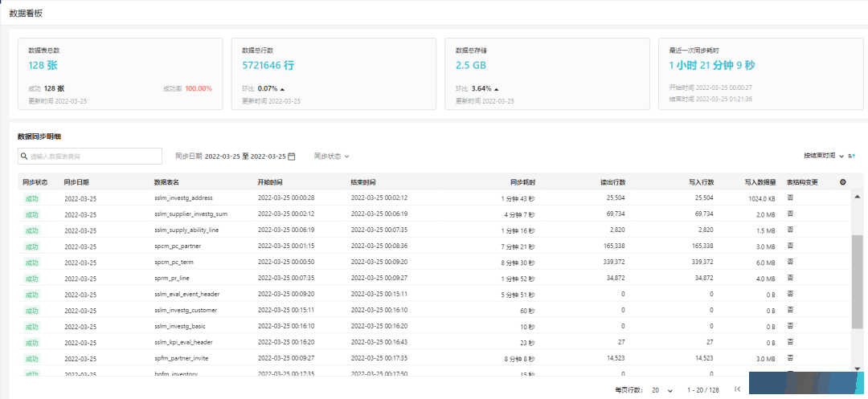Sort by the 开始时间 column header

(x=270, y=182)
